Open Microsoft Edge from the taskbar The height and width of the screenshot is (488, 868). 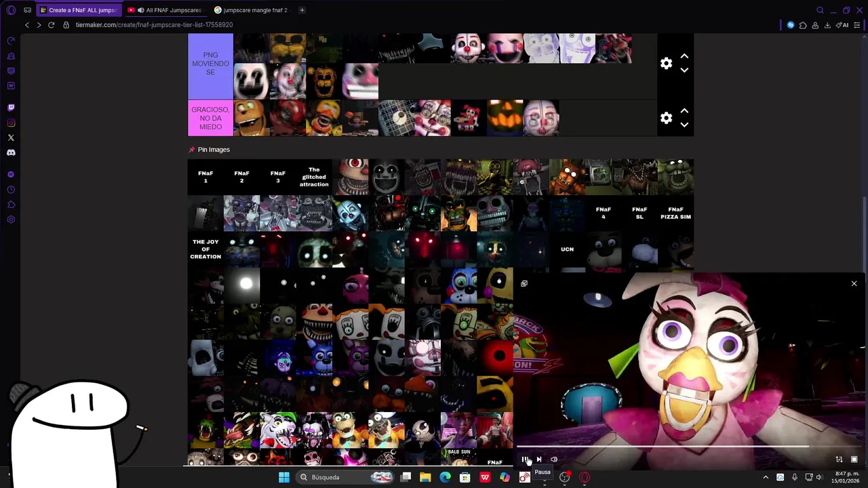click(x=445, y=477)
